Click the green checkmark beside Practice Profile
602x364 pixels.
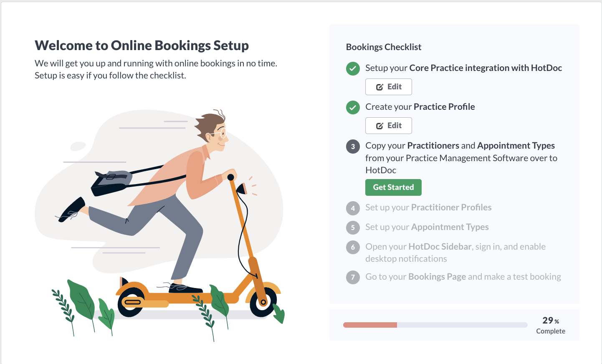(x=353, y=107)
